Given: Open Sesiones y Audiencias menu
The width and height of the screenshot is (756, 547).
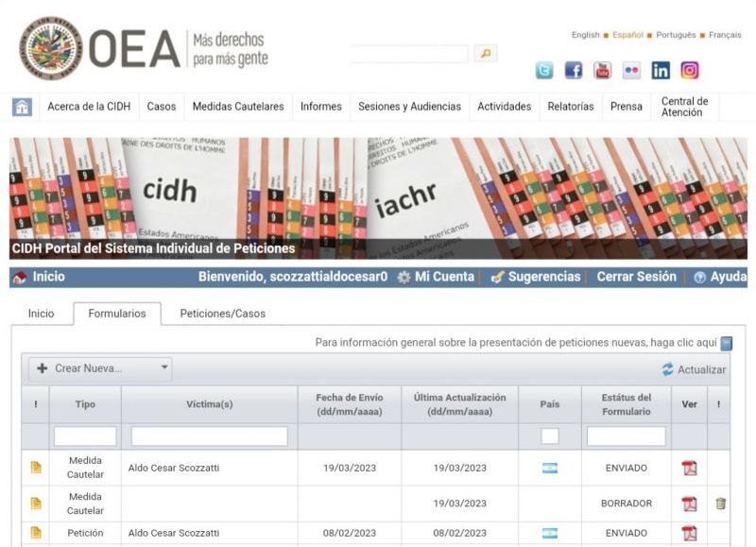Looking at the screenshot, I should (x=409, y=107).
